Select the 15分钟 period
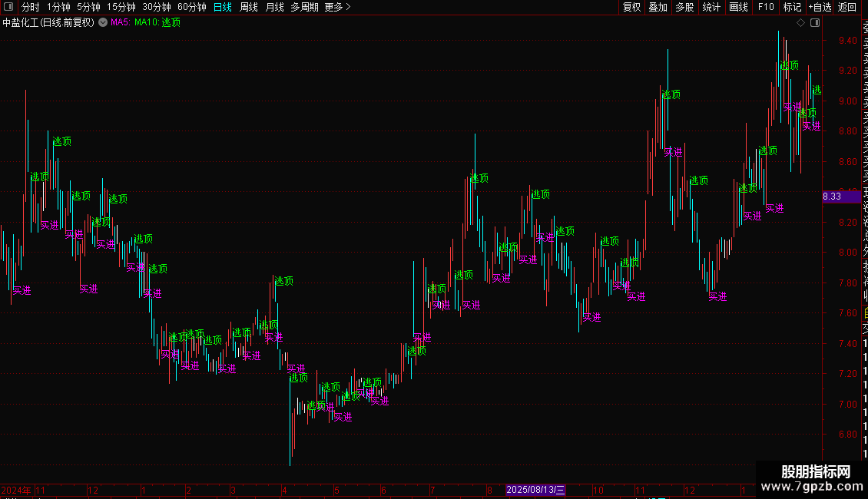Viewport: 868px width, 499px height. point(121,7)
